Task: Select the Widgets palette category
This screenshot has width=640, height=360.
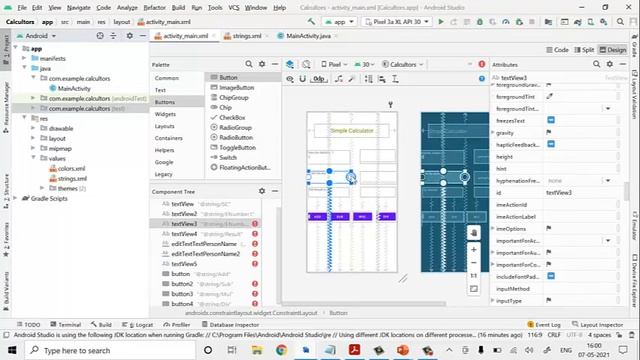Action: 165,114
